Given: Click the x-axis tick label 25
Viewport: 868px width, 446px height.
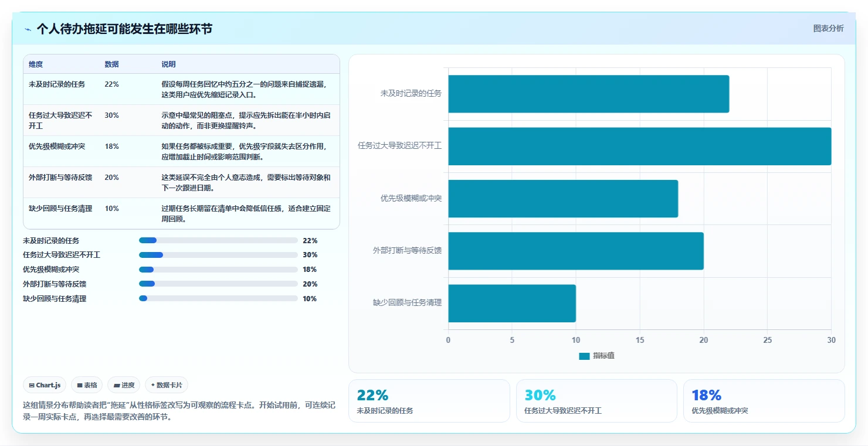Looking at the screenshot, I should 767,340.
